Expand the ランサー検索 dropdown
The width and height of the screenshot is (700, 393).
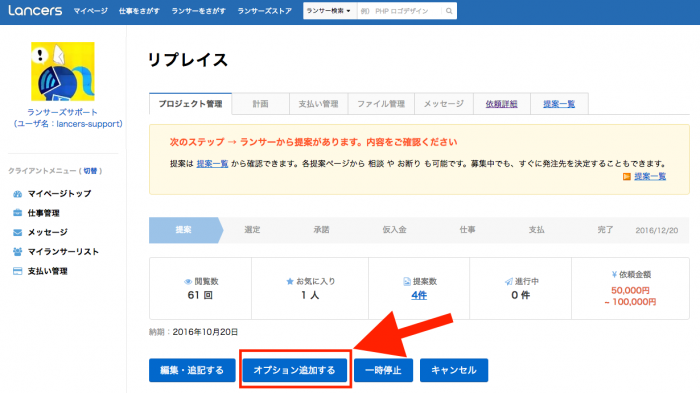pos(329,11)
